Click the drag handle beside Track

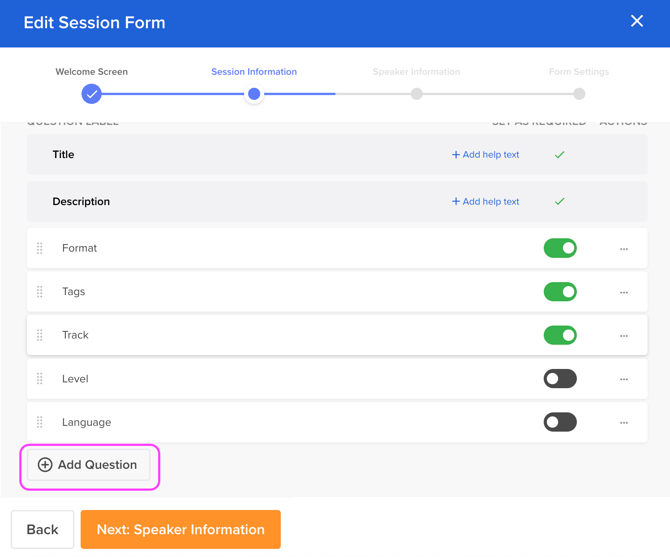(x=40, y=335)
